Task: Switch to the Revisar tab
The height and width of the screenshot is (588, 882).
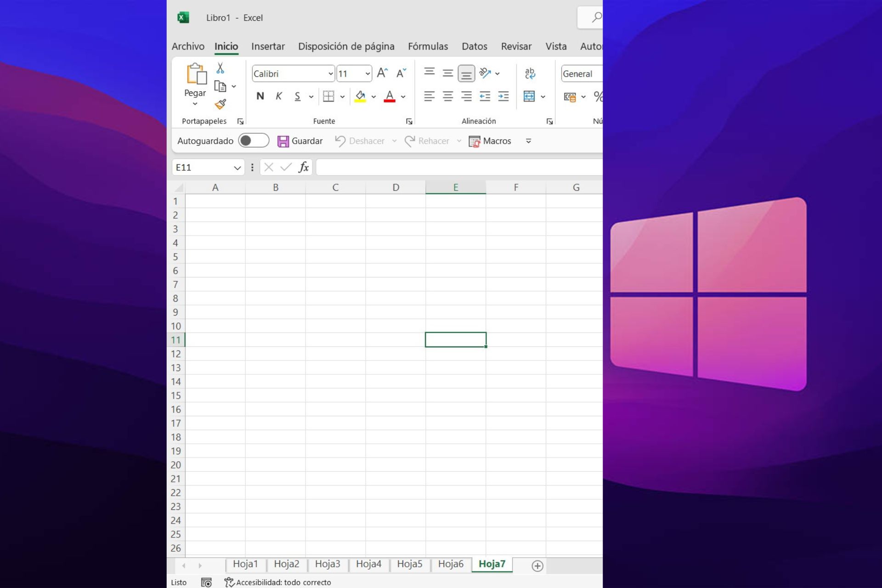Action: click(516, 46)
